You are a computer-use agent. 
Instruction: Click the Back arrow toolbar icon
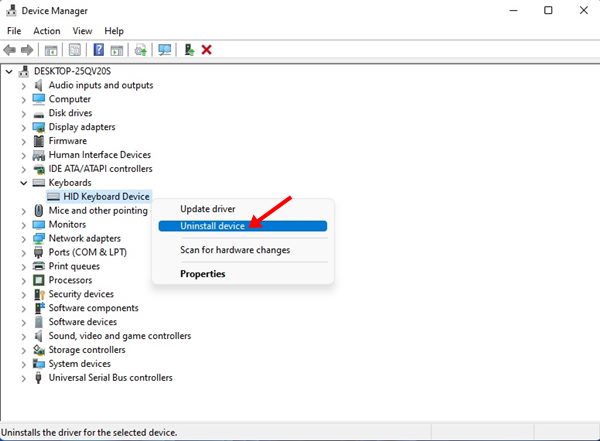click(x=11, y=50)
